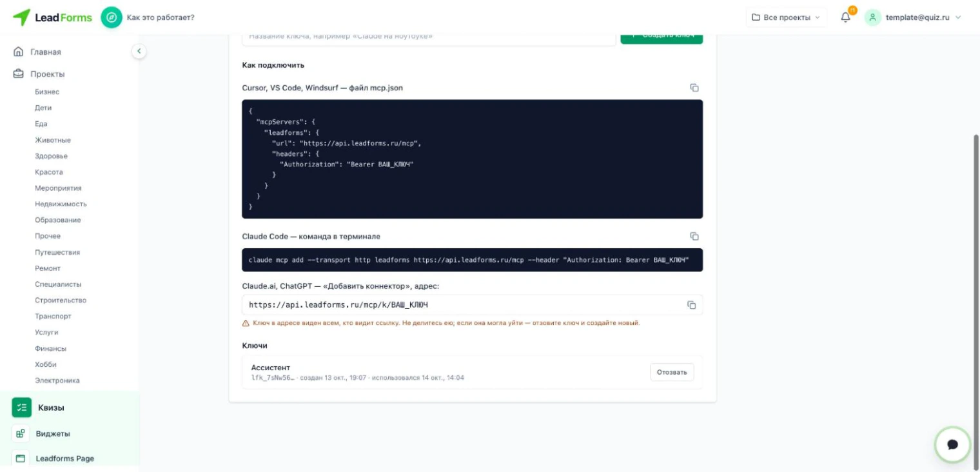
Task: Click the Виджеты widgets icon
Action: pyautogui.click(x=21, y=434)
